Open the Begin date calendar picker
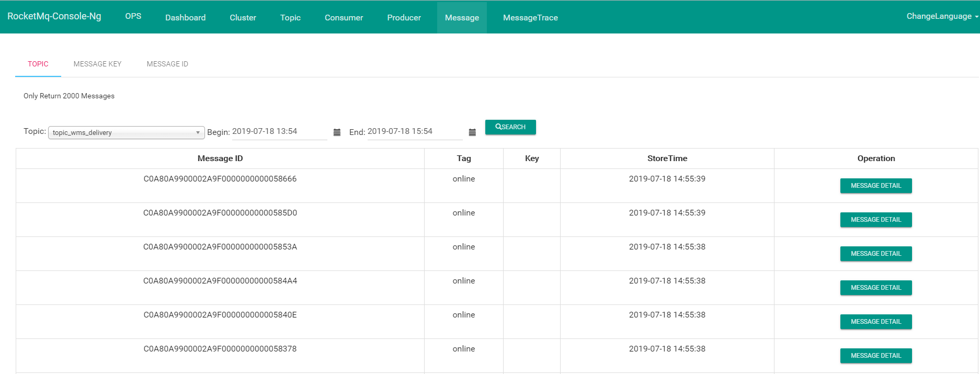This screenshot has width=980, height=374. (337, 132)
